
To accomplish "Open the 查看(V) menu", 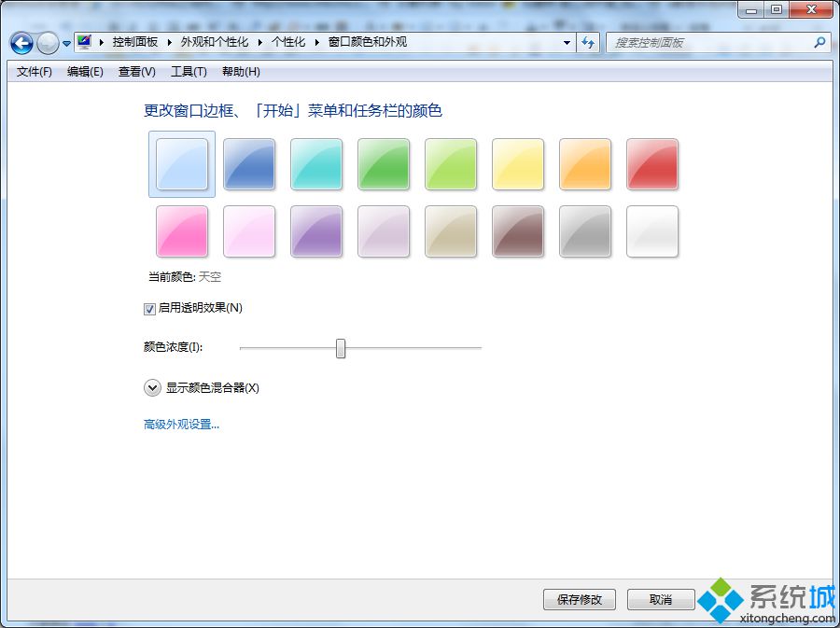I will [136, 72].
